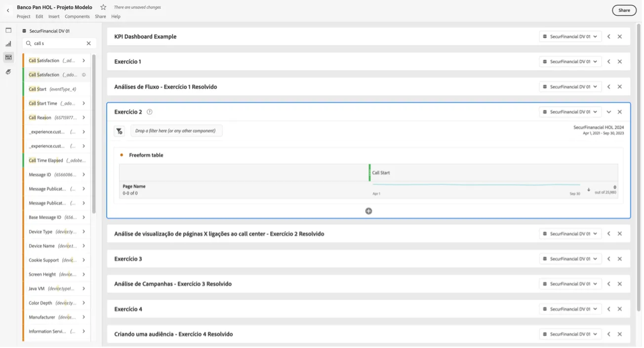Viewport: 644px width, 348px height.
Task: Mark the project as favorite with the star
Action: pos(103,7)
